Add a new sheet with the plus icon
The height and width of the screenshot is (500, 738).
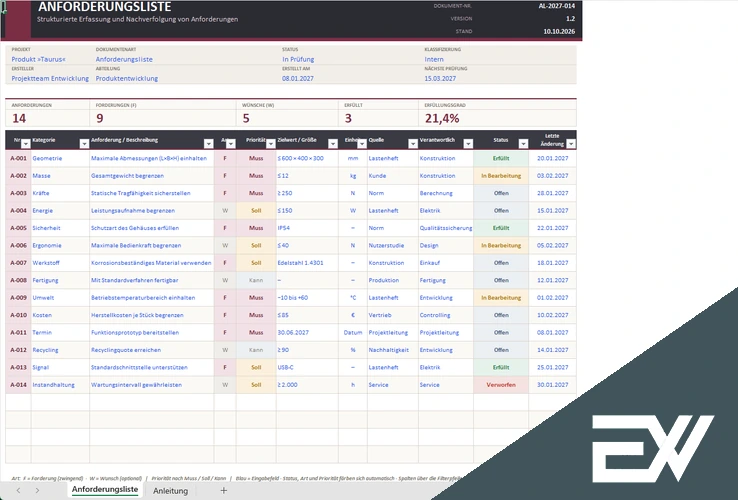pos(224,490)
